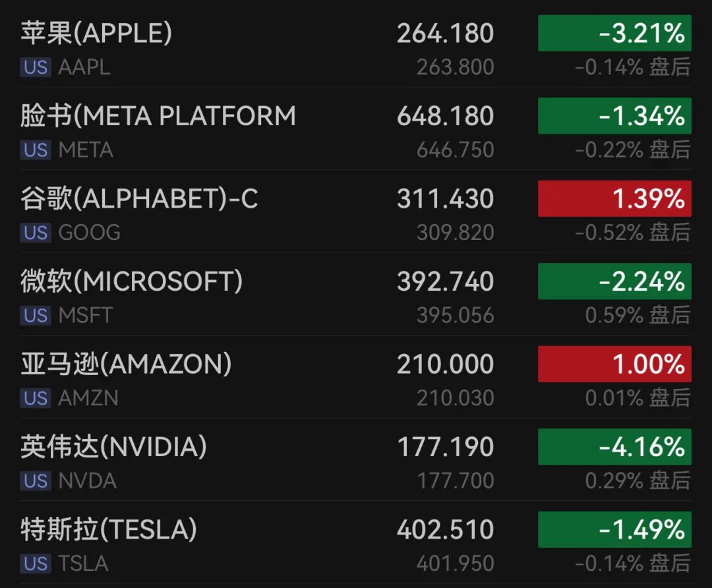Click the US badge next to NVDA
Screen dimensions: 712x588
[x=36, y=481]
